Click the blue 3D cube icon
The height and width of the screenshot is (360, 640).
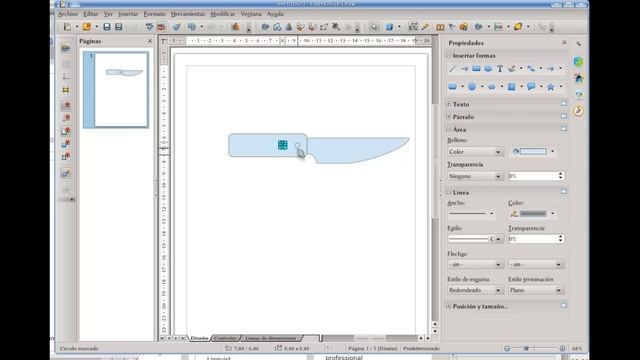(389, 27)
